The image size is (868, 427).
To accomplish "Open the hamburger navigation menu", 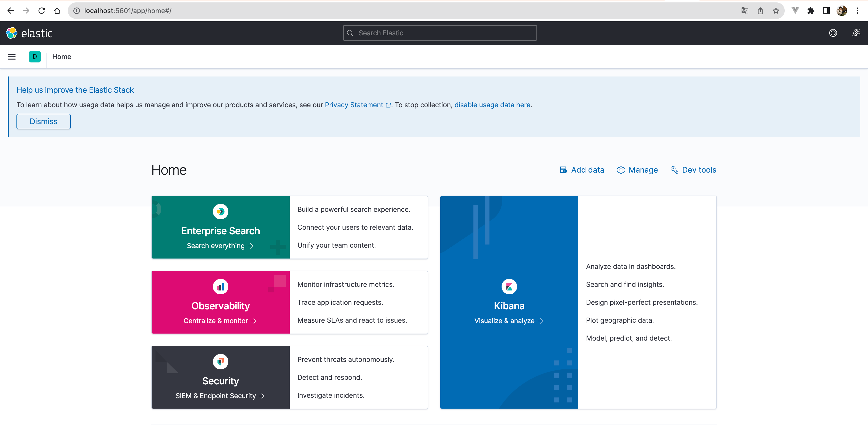I will [x=11, y=57].
